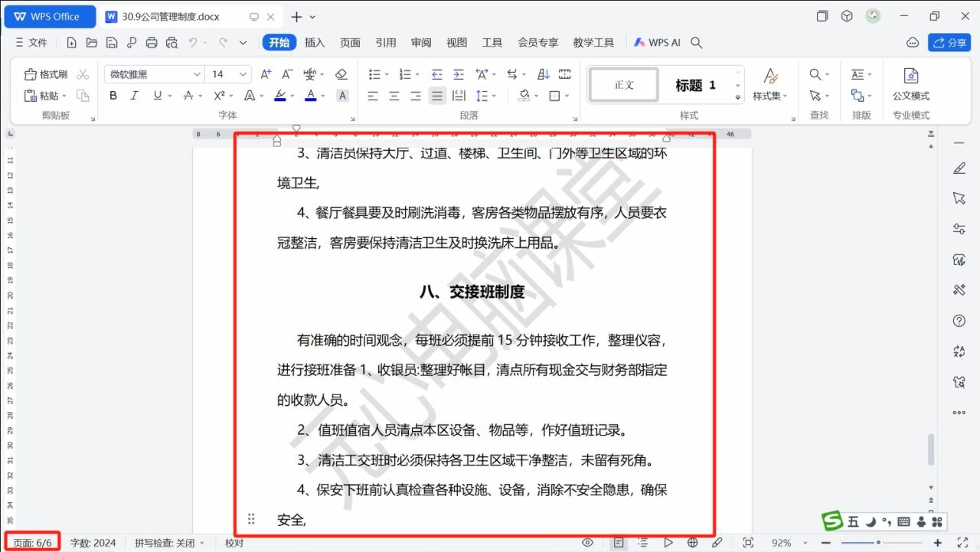The height and width of the screenshot is (552, 980).
Task: Click the WPS Office home button
Action: tap(50, 17)
